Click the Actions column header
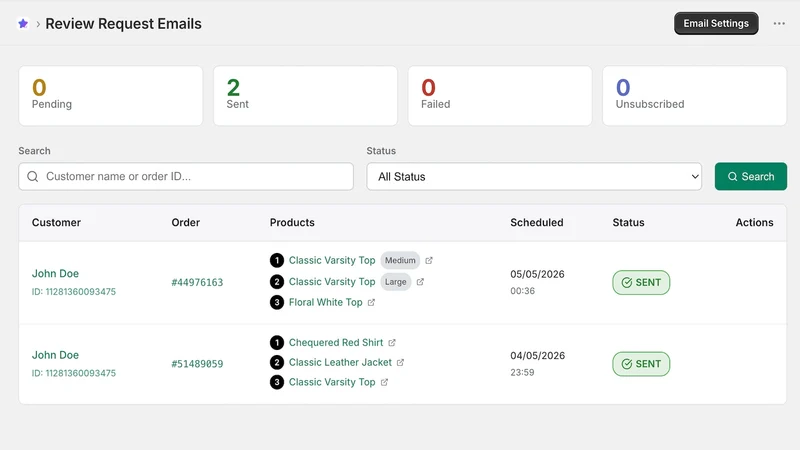The image size is (800, 450). pyautogui.click(x=754, y=222)
